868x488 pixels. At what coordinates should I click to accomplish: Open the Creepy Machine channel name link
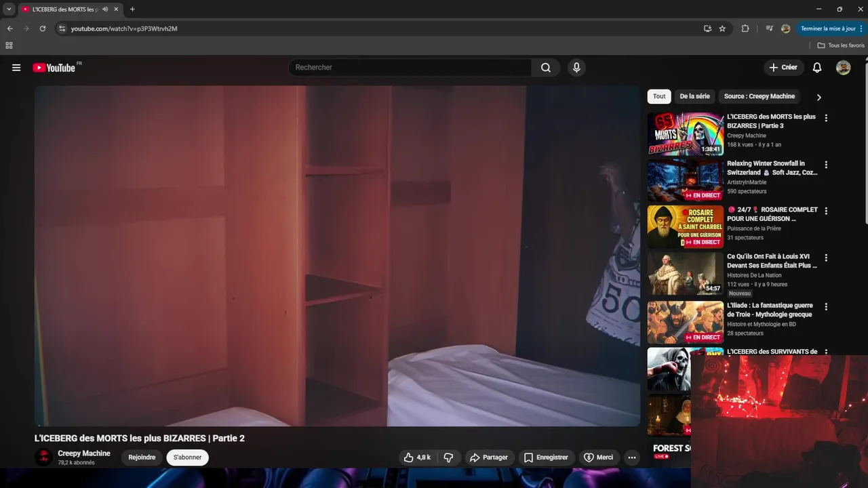84,453
